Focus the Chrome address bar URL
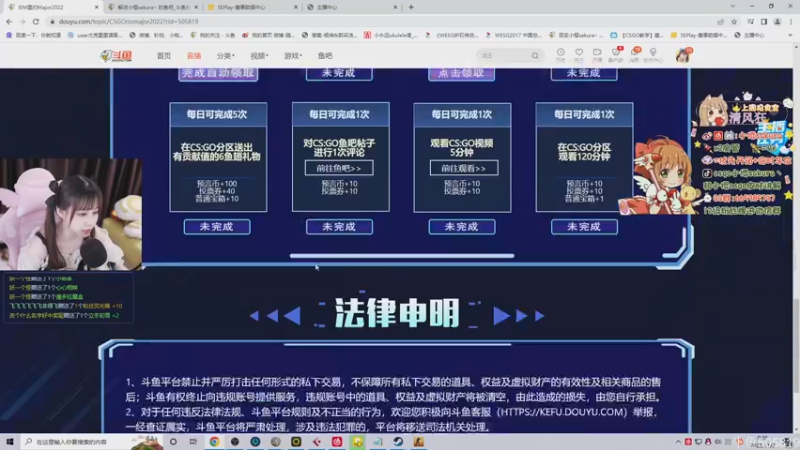 (x=129, y=21)
